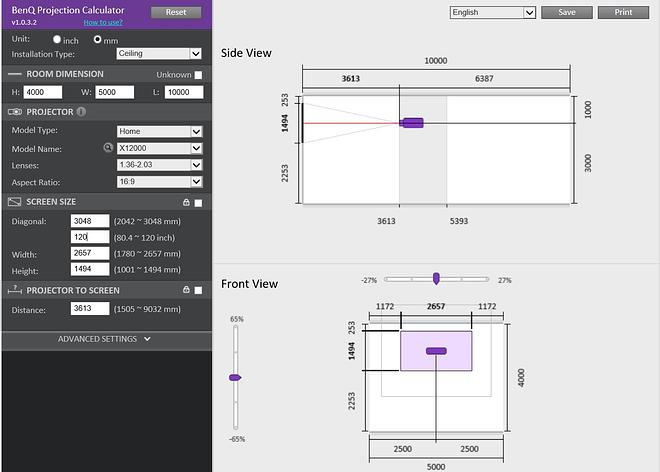The image size is (660, 472).
Task: Click the Room Dimension minus icon
Action: (x=15, y=74)
